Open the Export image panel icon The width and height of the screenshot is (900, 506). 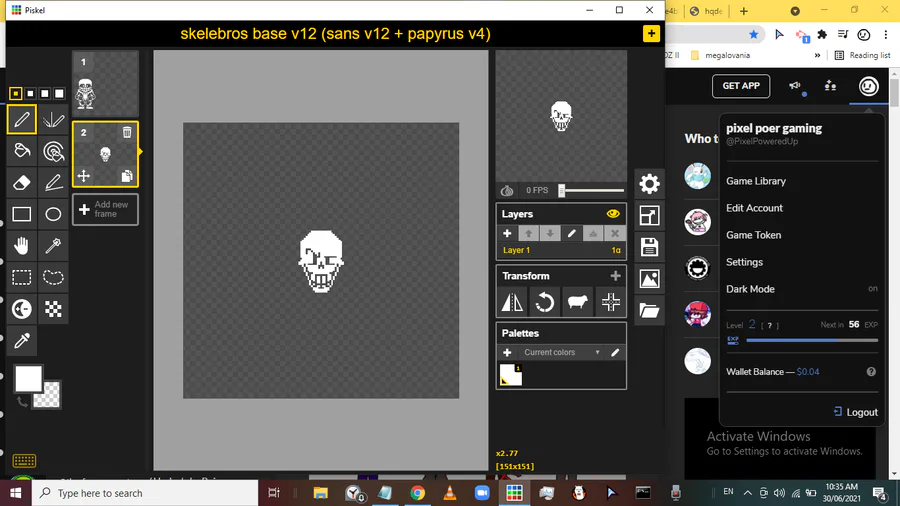pos(649,279)
